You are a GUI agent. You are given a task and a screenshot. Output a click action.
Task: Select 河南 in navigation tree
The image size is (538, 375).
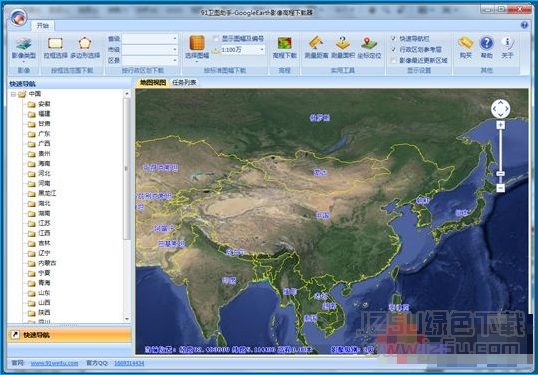[44, 183]
